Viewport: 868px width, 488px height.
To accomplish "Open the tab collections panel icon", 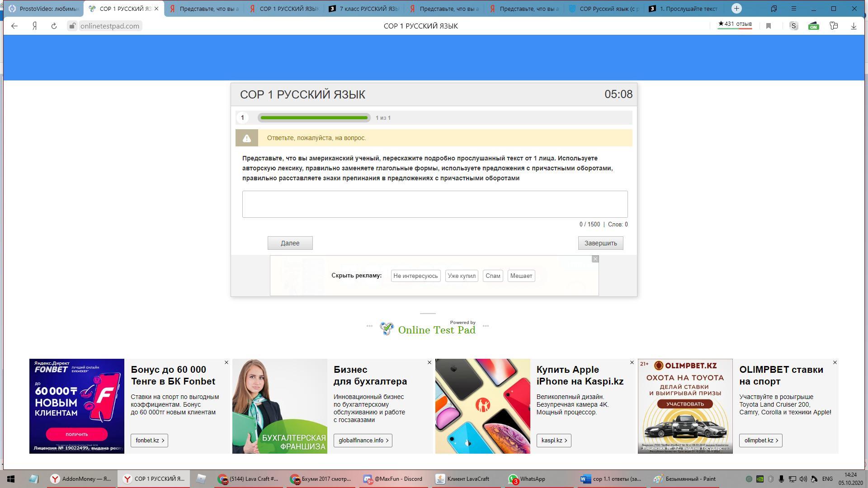I will point(774,8).
